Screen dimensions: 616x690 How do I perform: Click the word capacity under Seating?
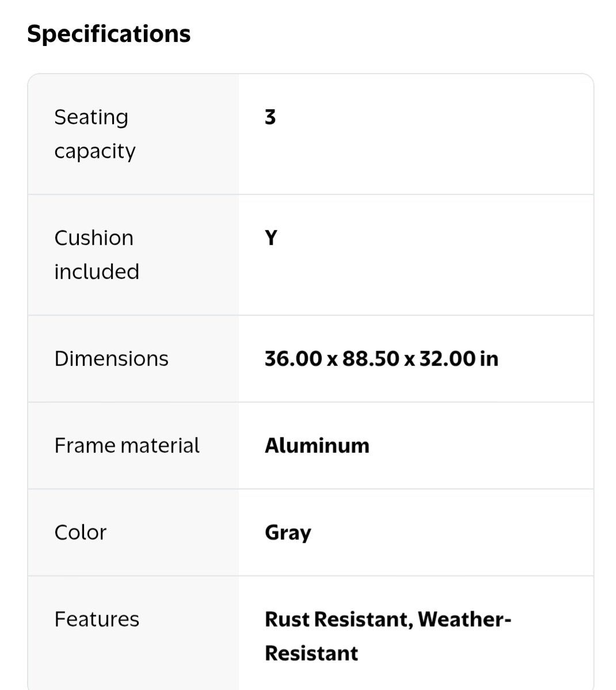coord(95,152)
